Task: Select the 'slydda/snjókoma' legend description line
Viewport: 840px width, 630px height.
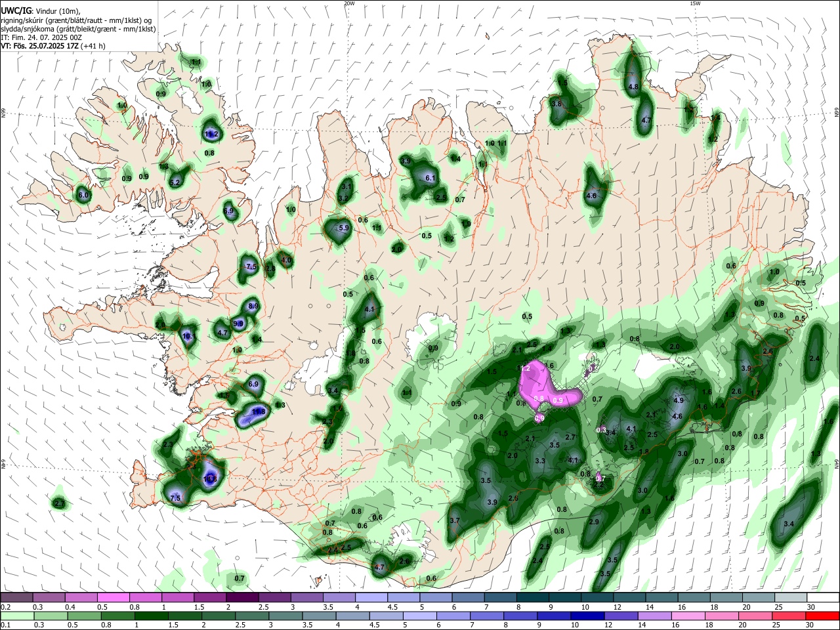Action: [78, 29]
